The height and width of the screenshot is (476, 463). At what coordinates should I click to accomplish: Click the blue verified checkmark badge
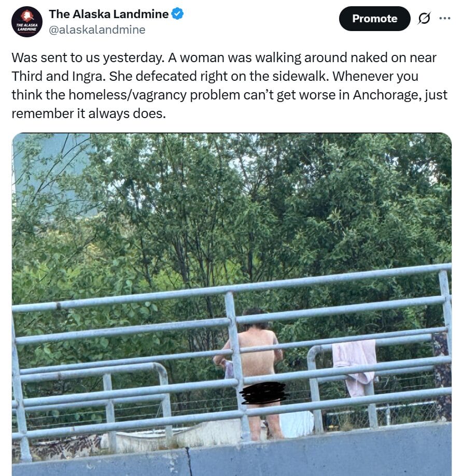pyautogui.click(x=177, y=14)
